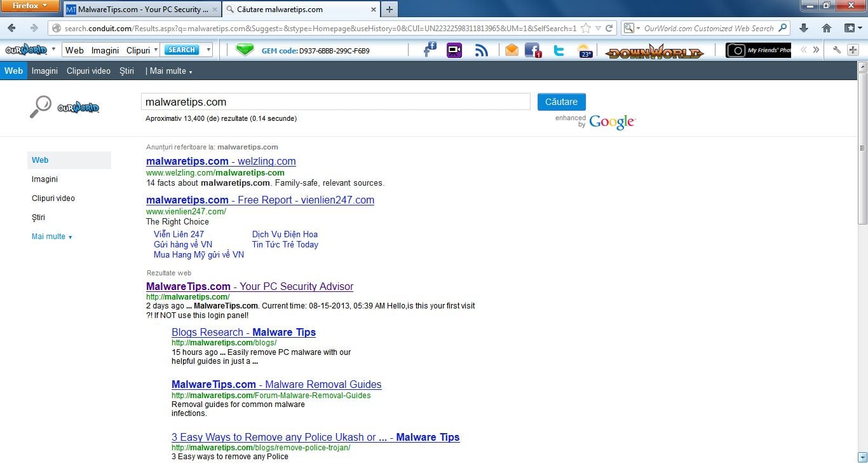Image resolution: width=868 pixels, height=463 pixels.
Task: Click the green gem icon in toolbar
Action: point(245,50)
